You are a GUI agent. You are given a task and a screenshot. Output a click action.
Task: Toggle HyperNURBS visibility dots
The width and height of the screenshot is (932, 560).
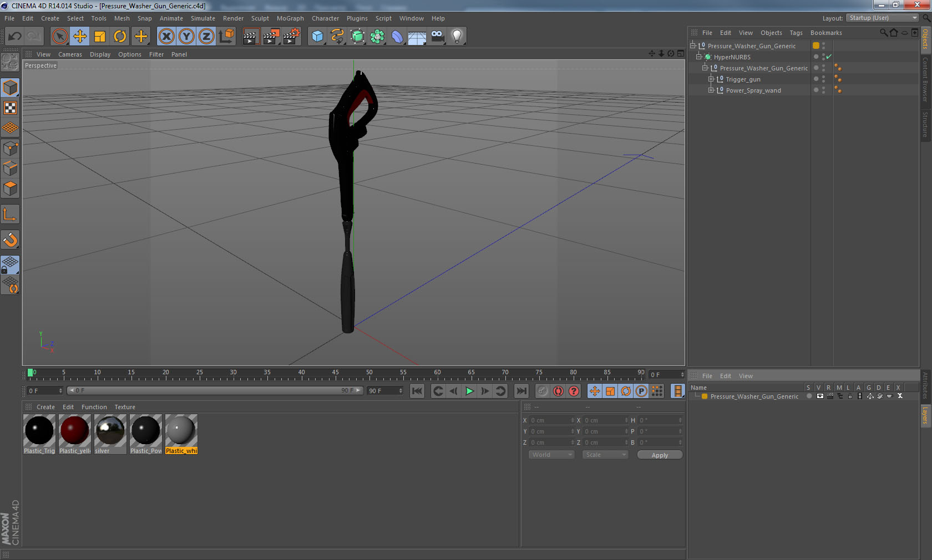(823, 57)
